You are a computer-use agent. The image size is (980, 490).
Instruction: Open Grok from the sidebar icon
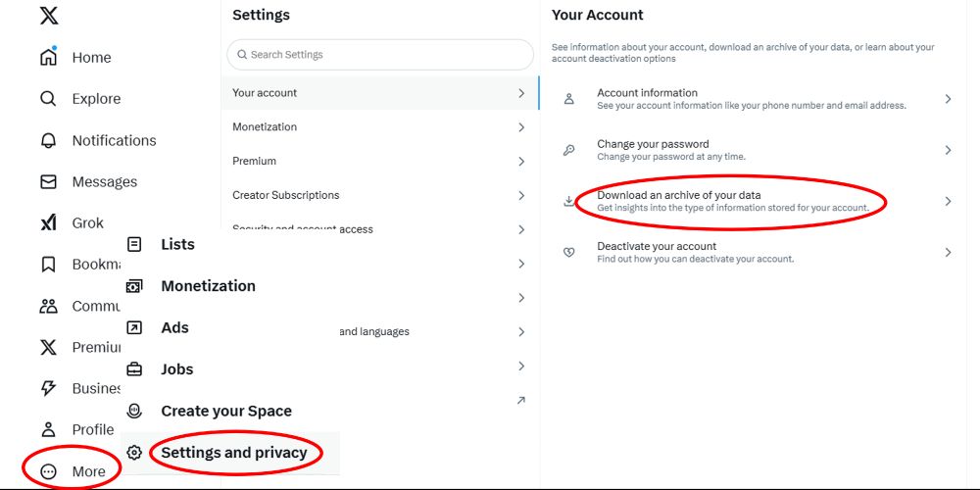click(x=48, y=223)
